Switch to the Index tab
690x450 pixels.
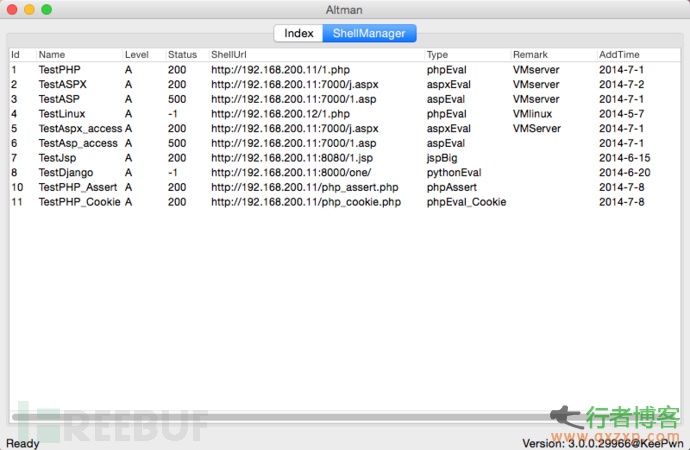(298, 33)
